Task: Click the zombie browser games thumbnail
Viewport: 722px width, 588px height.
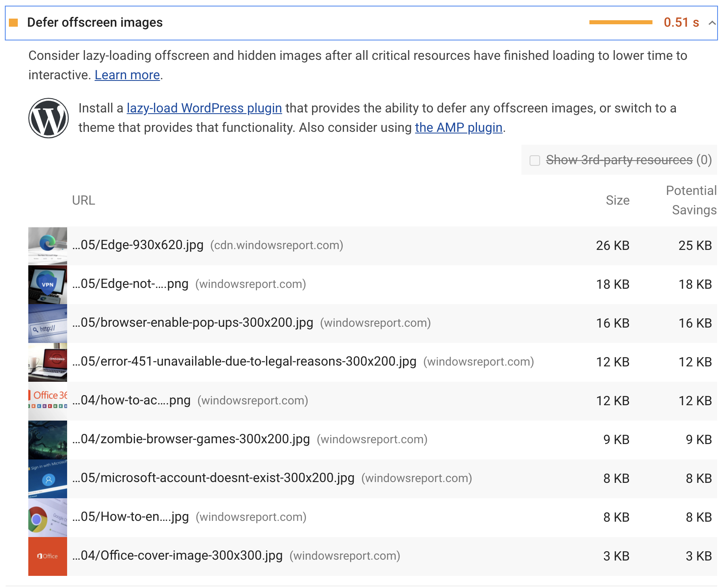Action: [47, 440]
